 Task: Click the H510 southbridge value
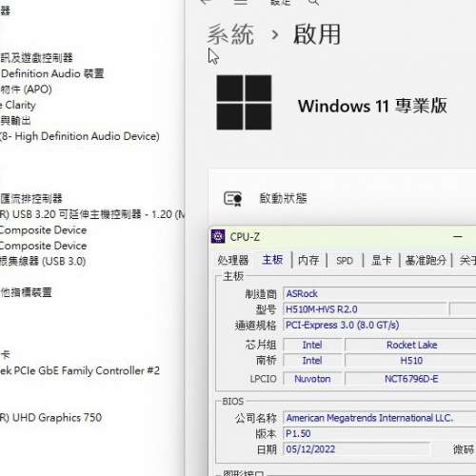pos(411,361)
